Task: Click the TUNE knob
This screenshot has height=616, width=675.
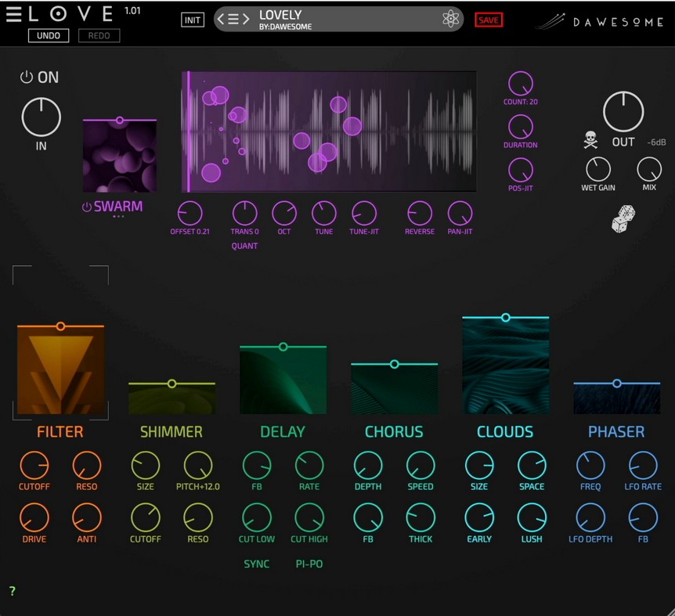Action: pos(323,214)
